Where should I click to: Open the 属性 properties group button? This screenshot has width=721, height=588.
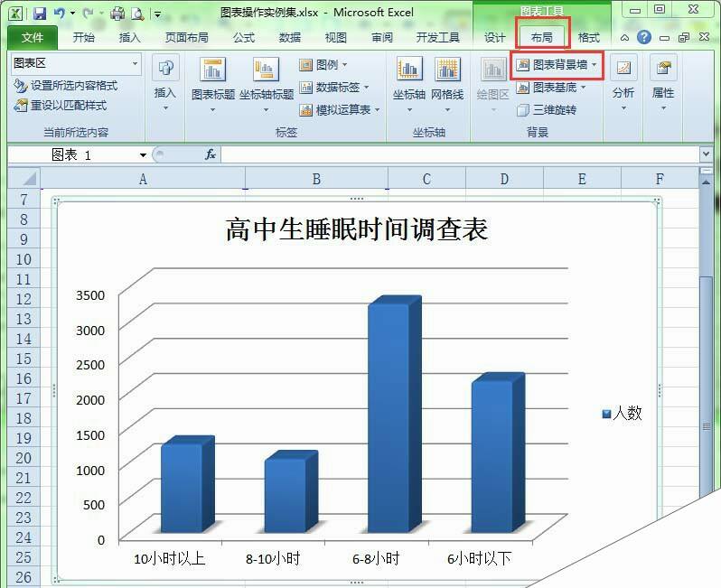(x=663, y=83)
